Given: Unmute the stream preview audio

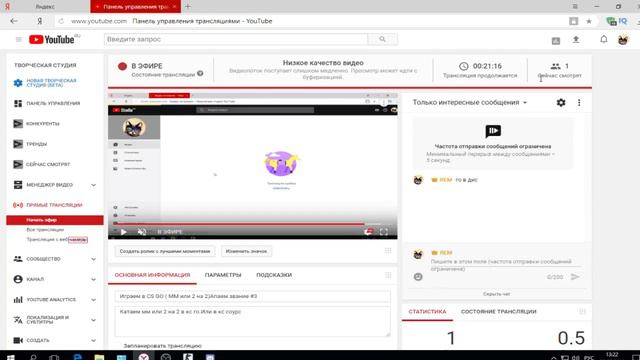Looking at the screenshot, I should pos(142,232).
